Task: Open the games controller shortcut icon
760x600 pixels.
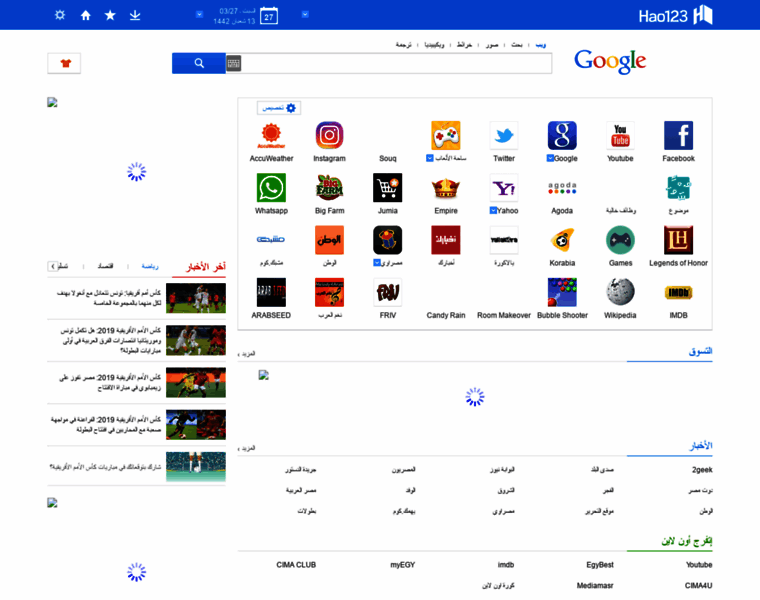Action: (446, 135)
